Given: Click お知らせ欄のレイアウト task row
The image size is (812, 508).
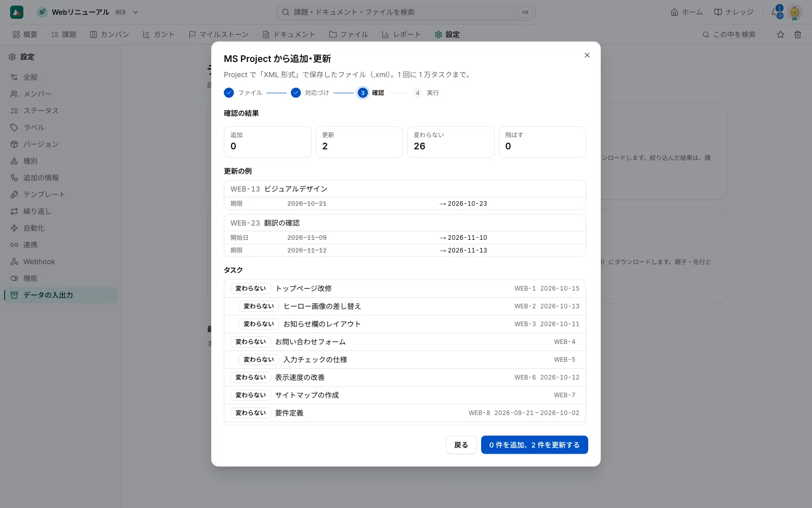Looking at the screenshot, I should 405,324.
